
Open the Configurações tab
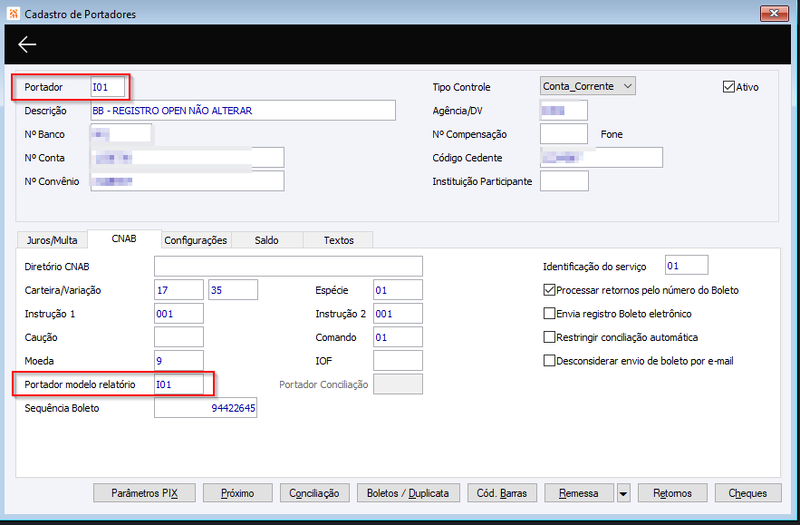tap(196, 240)
